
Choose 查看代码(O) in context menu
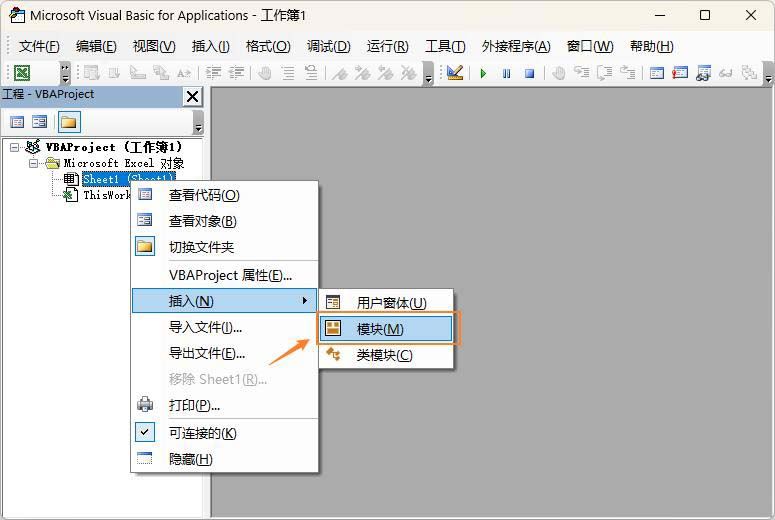(225, 195)
